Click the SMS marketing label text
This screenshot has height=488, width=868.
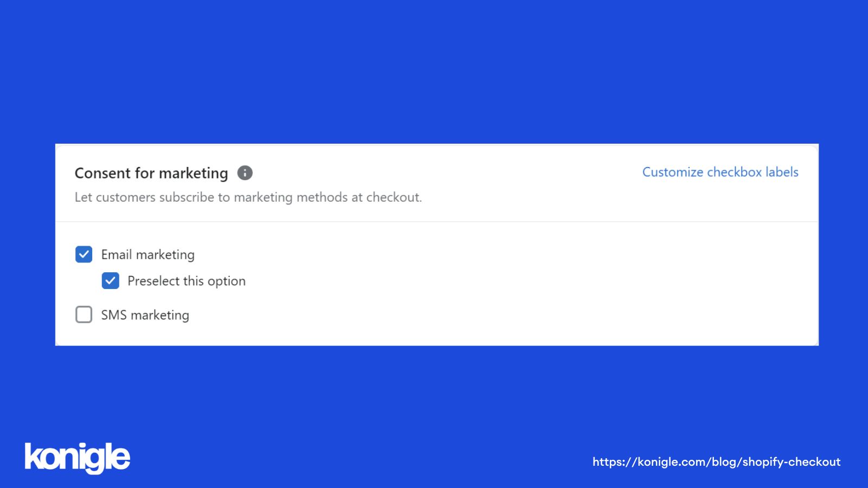coord(145,315)
